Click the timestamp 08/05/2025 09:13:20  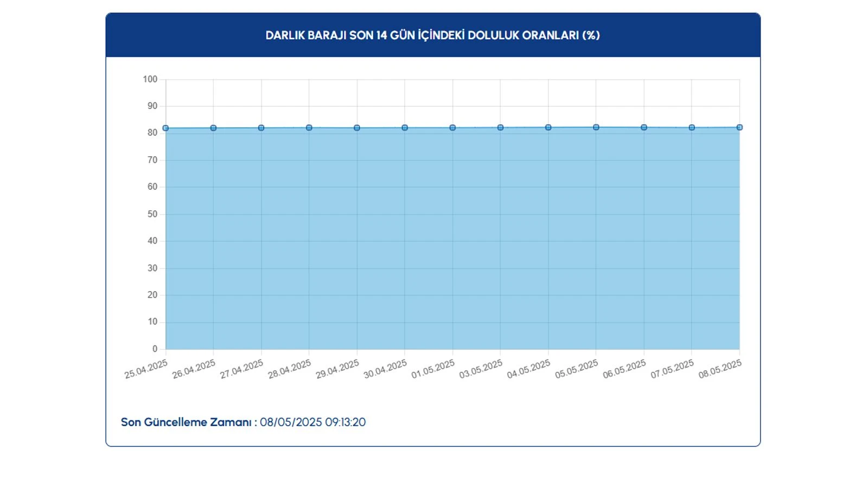pos(313,422)
